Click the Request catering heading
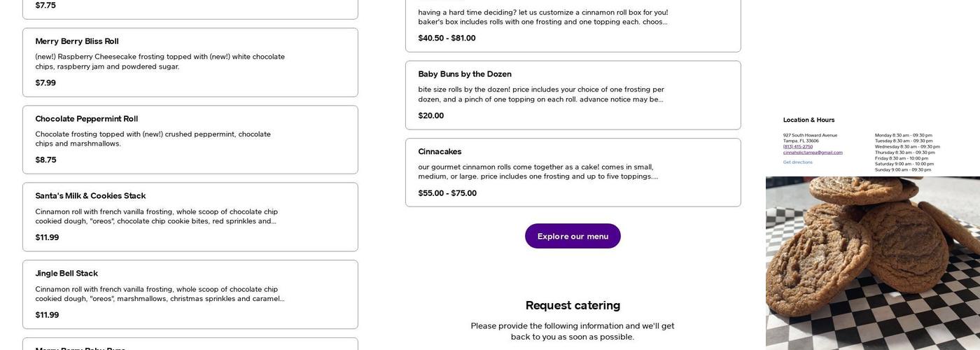980x350 pixels. 573,305
